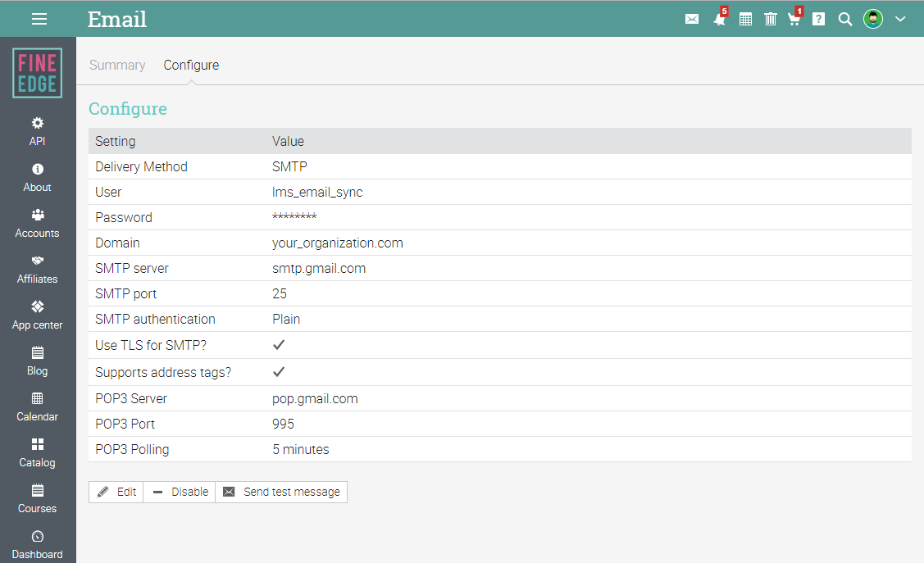Open App center in the sidebar
The height and width of the screenshot is (563, 924).
pyautogui.click(x=37, y=315)
